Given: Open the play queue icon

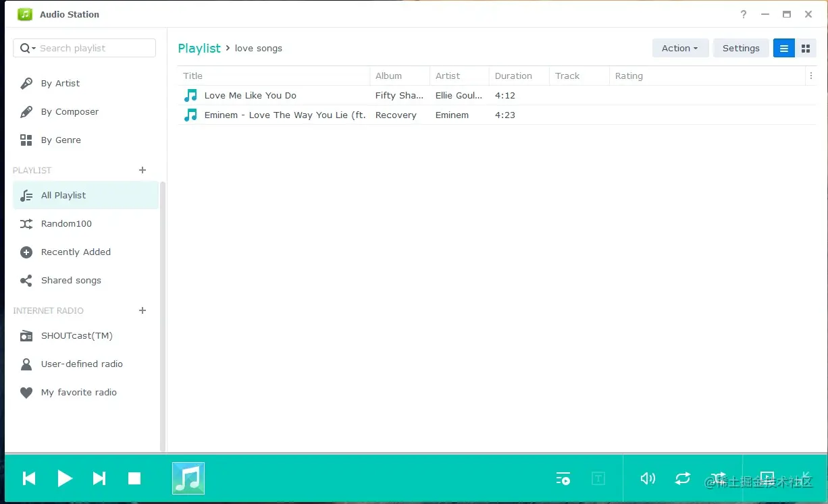Looking at the screenshot, I should coord(563,478).
